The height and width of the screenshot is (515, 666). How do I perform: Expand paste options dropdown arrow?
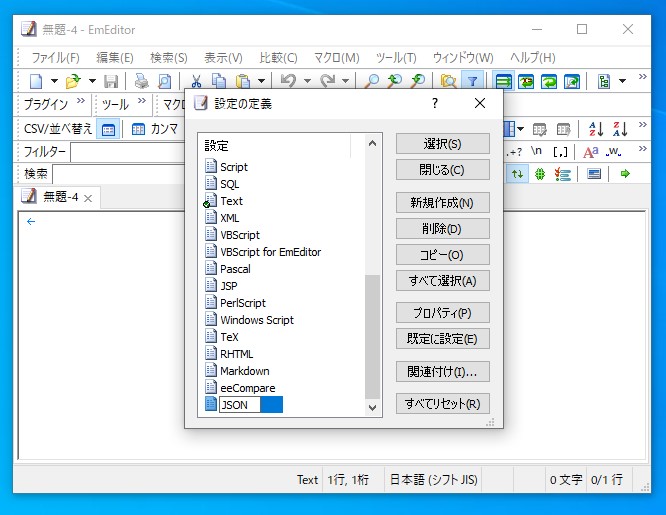pyautogui.click(x=261, y=81)
